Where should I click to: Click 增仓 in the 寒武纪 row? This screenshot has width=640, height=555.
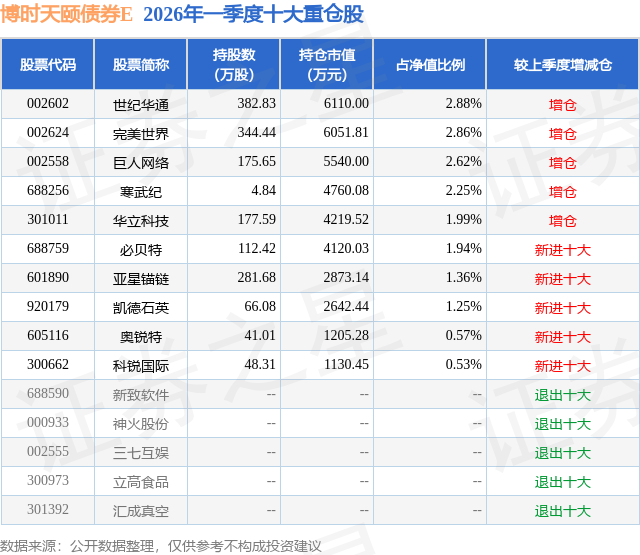(x=563, y=192)
